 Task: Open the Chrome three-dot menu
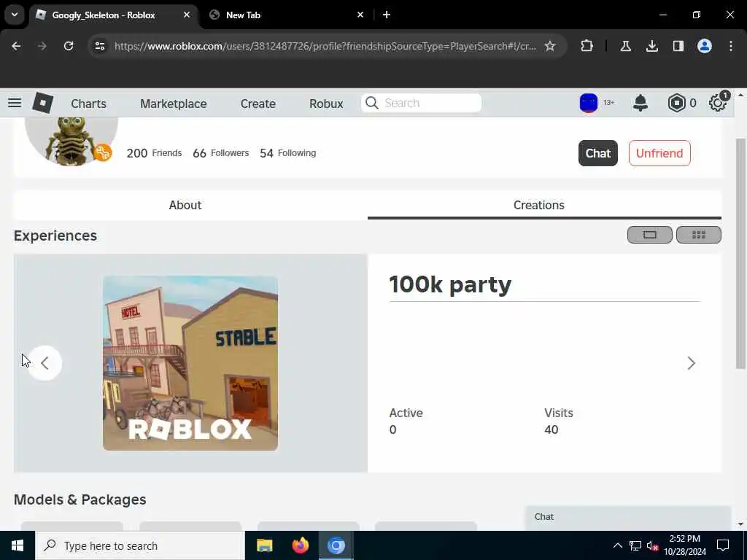point(731,46)
